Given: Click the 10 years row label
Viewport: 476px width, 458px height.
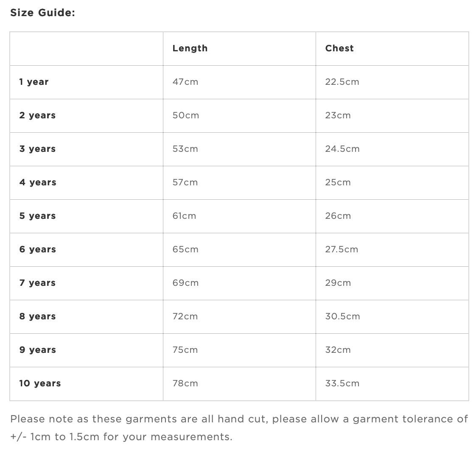Looking at the screenshot, I should pyautogui.click(x=40, y=383).
